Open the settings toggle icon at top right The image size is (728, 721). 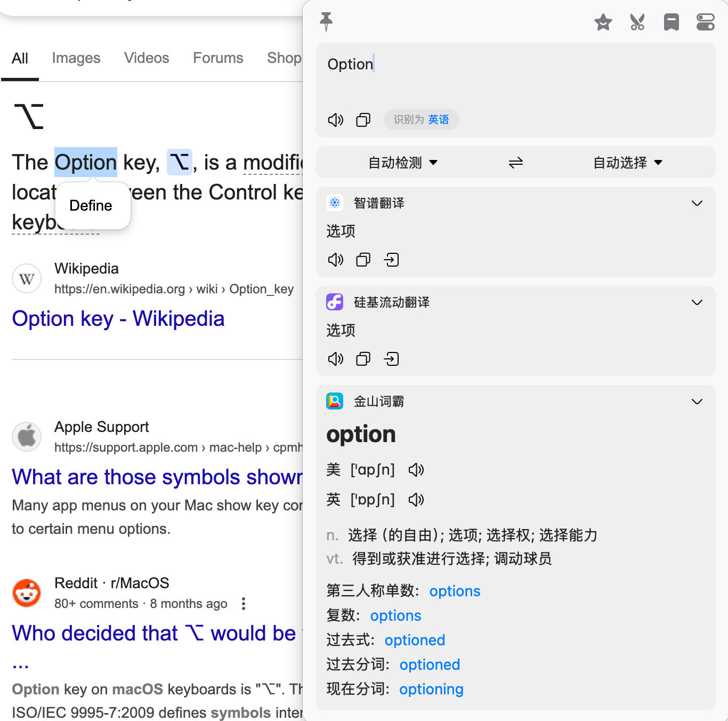[x=705, y=22]
